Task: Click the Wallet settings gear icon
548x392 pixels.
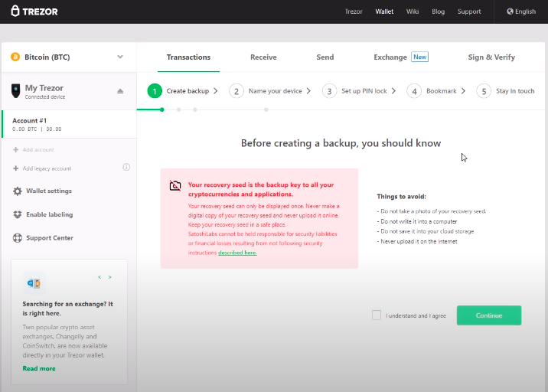Action: click(17, 191)
